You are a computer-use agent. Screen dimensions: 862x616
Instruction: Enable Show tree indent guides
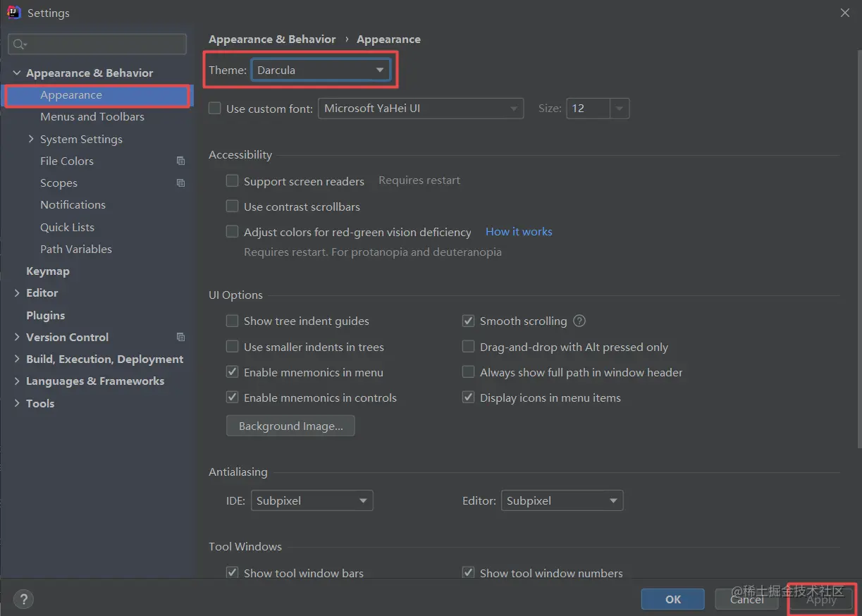coord(232,321)
